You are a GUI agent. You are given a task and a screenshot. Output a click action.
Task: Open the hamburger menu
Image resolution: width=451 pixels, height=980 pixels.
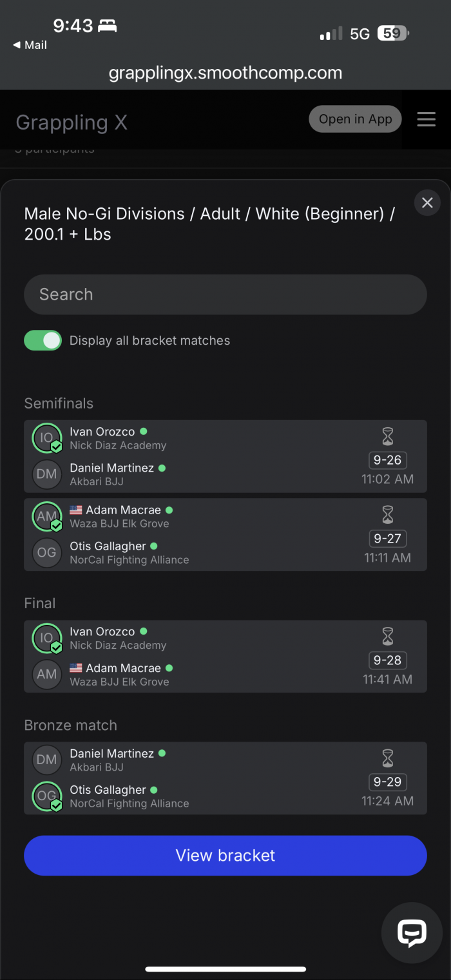[x=426, y=119]
